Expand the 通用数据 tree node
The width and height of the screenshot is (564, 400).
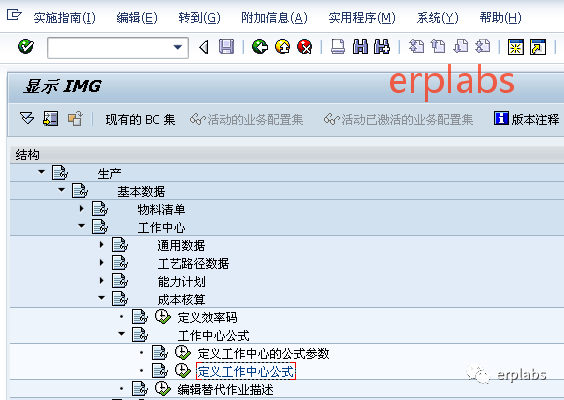pos(102,245)
